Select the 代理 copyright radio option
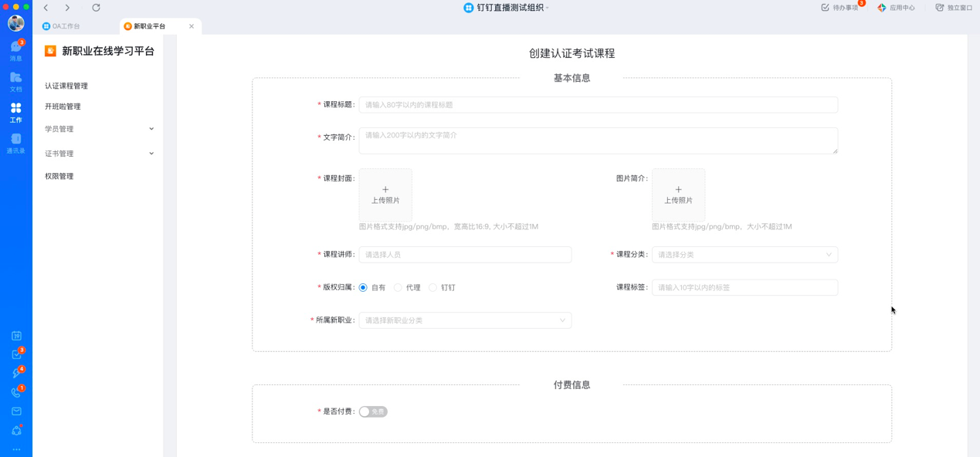Viewport: 980px width, 457px height. pos(398,287)
